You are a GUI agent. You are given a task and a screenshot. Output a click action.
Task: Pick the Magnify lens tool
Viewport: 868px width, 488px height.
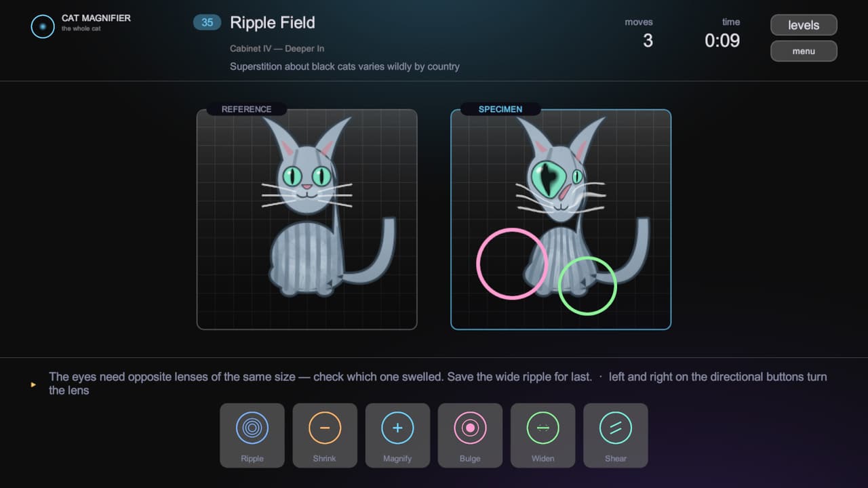click(x=397, y=435)
